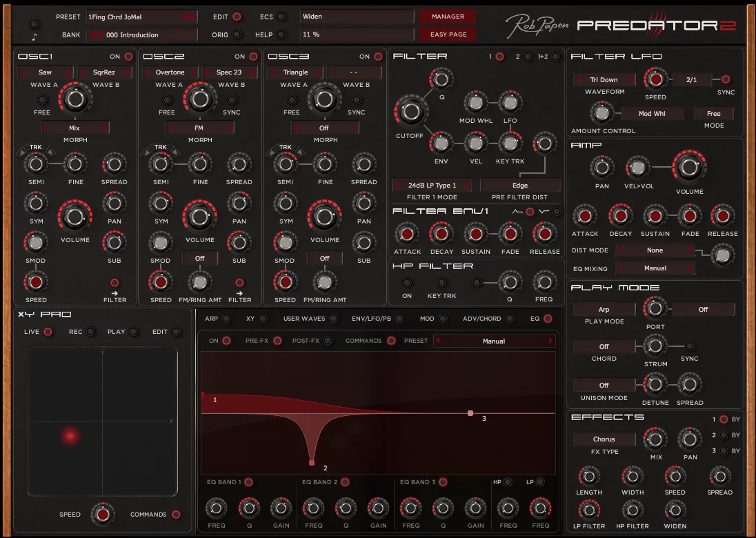Toggle the XY Pad LIVE LED
Viewport: 756px width, 538px height.
click(x=48, y=332)
